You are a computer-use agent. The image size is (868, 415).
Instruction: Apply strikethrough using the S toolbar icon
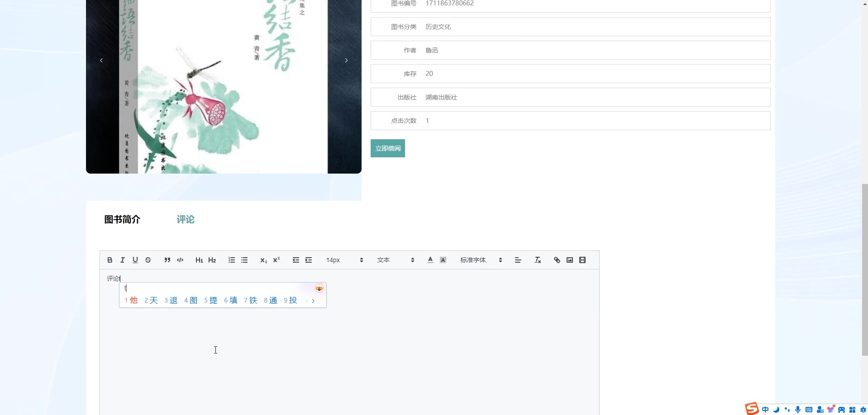(x=148, y=260)
